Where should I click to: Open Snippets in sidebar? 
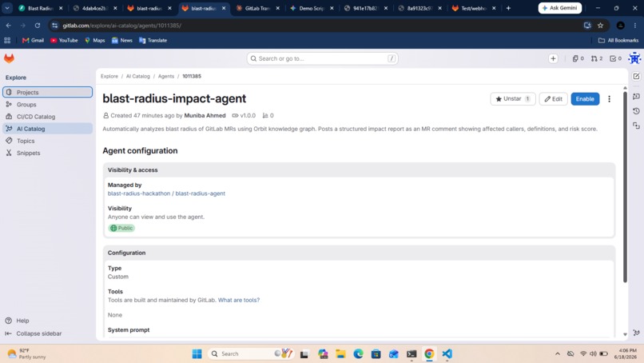(x=48, y=153)
